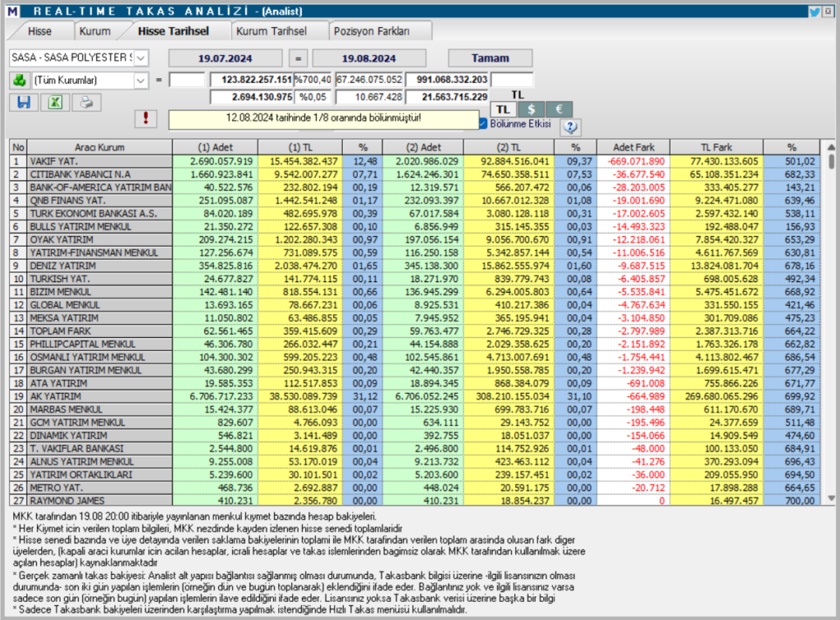Select the MARBAS MENKUL row
840x620 pixels.
tap(415, 409)
